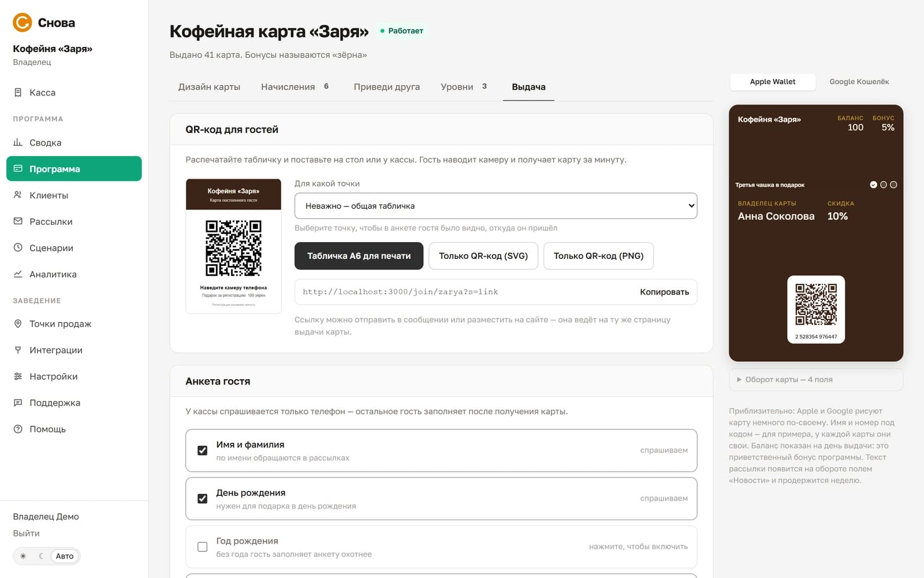Switch to light theme sun icon
Screen dimensions: 924x578
[23, 556]
